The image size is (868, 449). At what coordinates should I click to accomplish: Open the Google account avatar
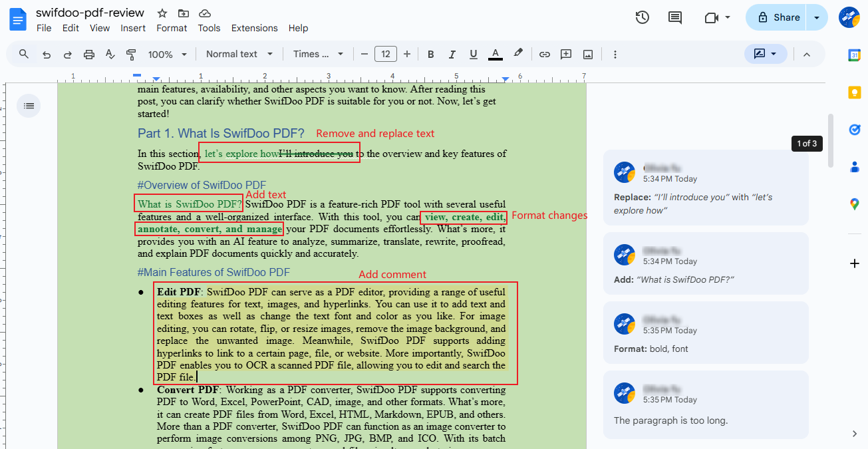pyautogui.click(x=849, y=18)
